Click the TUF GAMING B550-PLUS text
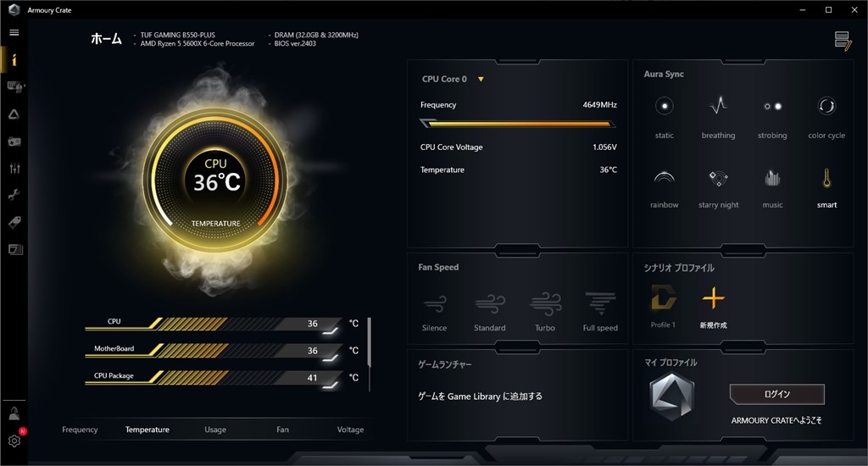 [x=178, y=35]
